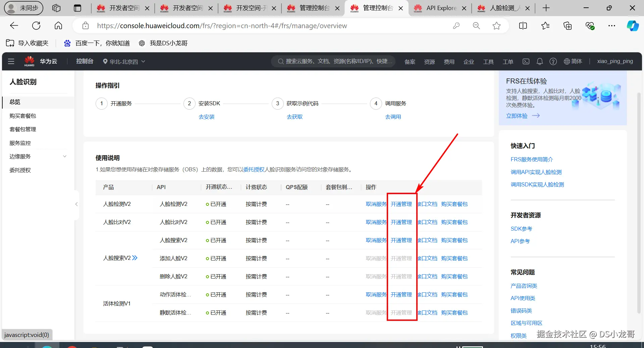Refresh the page
This screenshot has height=348, width=644.
[x=36, y=26]
